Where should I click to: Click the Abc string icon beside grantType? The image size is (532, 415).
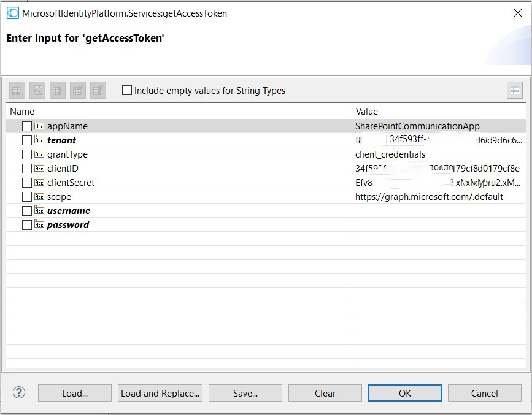coord(39,154)
